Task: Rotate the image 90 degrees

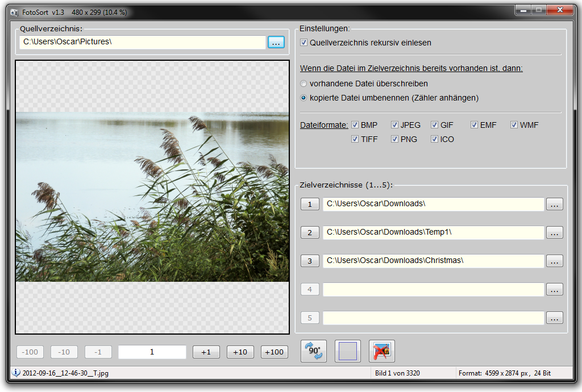Action: click(313, 351)
